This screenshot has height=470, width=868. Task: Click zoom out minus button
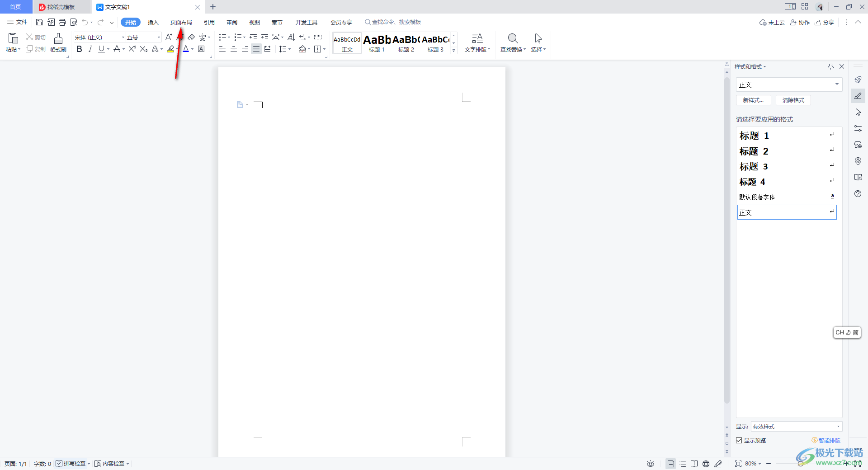pyautogui.click(x=769, y=464)
